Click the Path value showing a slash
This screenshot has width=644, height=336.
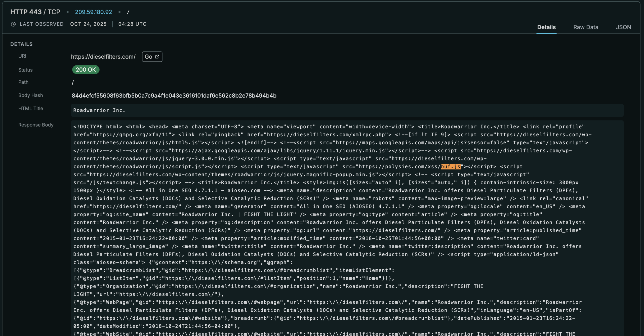coord(72,82)
